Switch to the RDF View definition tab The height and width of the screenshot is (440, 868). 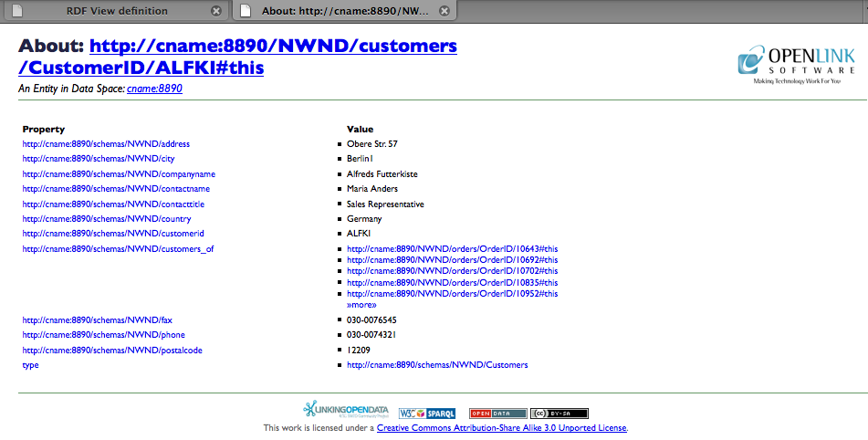117,11
